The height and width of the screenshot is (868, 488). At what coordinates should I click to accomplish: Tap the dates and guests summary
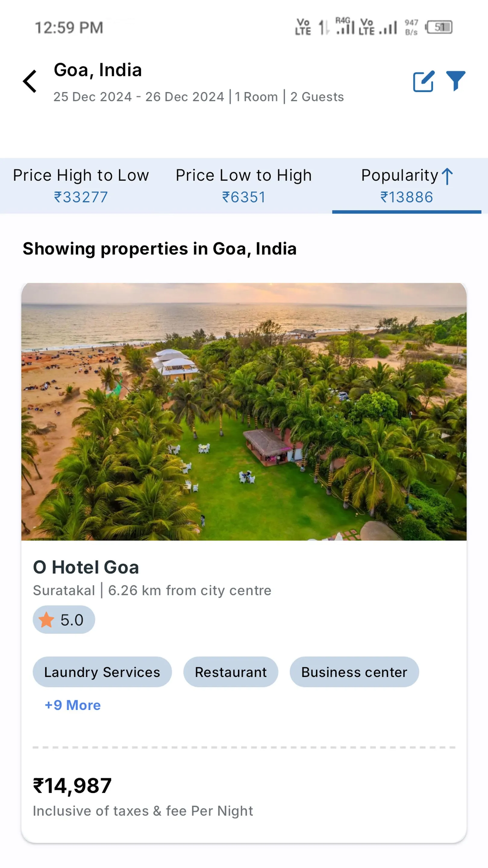coord(199,97)
